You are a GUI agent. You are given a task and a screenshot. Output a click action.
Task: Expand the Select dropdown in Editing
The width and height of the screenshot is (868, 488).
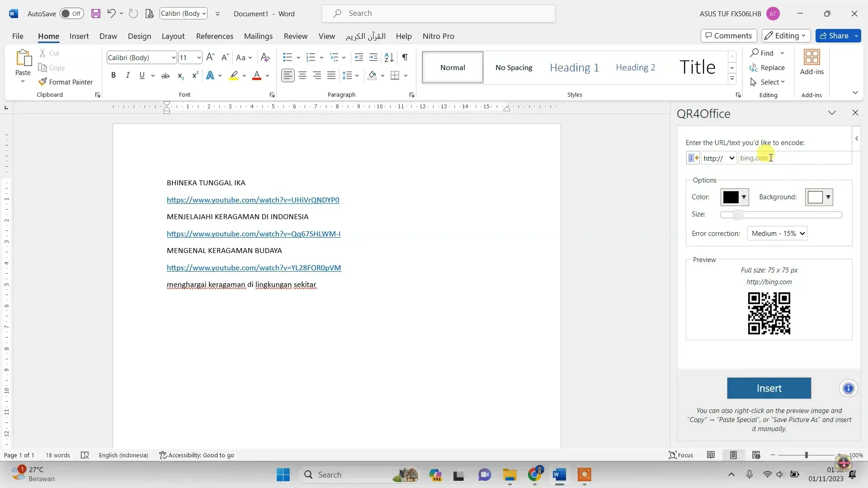click(x=768, y=82)
